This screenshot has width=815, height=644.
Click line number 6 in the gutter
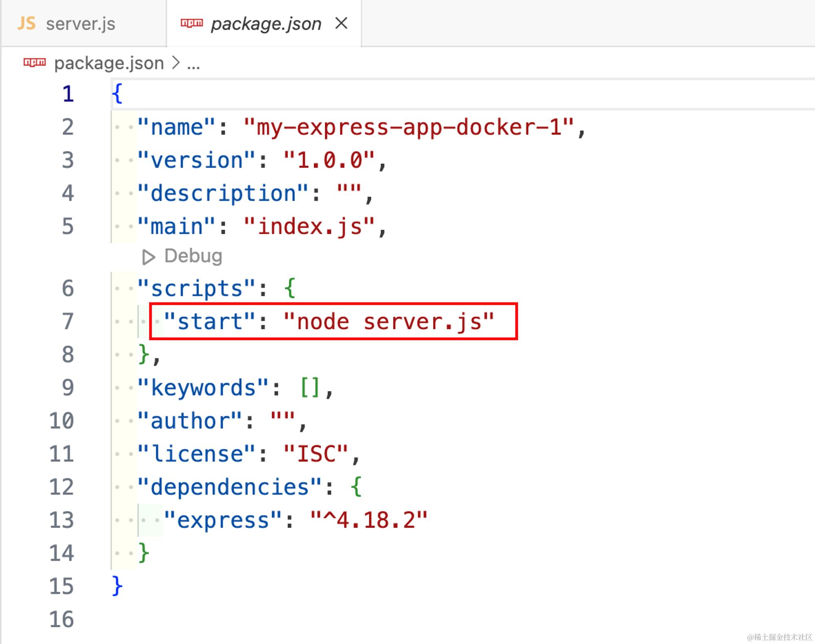pyautogui.click(x=68, y=288)
